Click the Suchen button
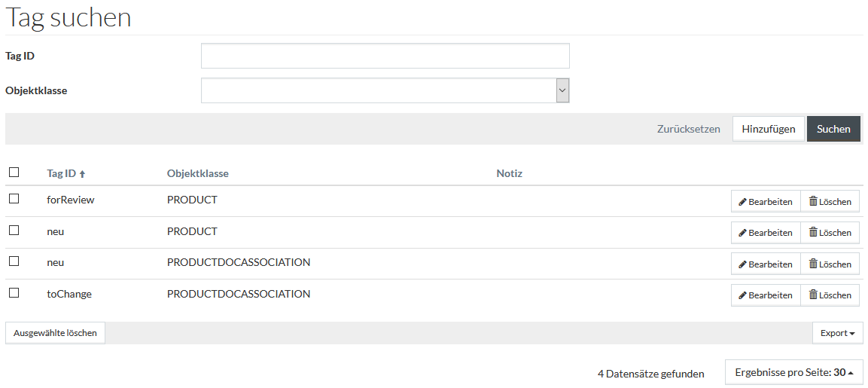 [x=833, y=129]
